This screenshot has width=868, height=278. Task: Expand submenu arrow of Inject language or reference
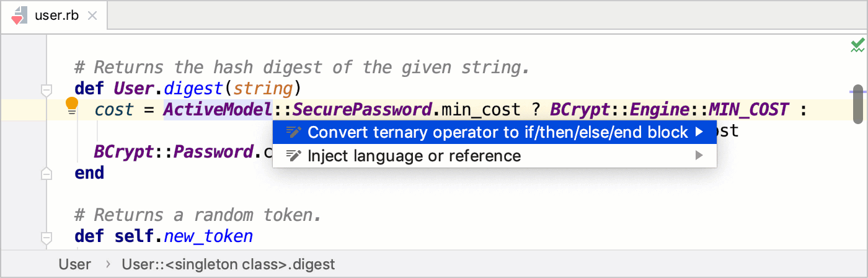(x=699, y=155)
